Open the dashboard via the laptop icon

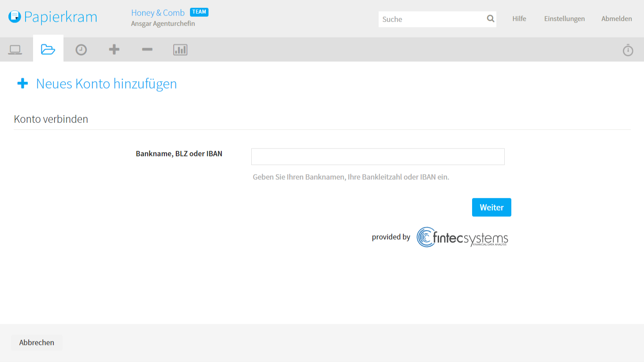click(15, 50)
